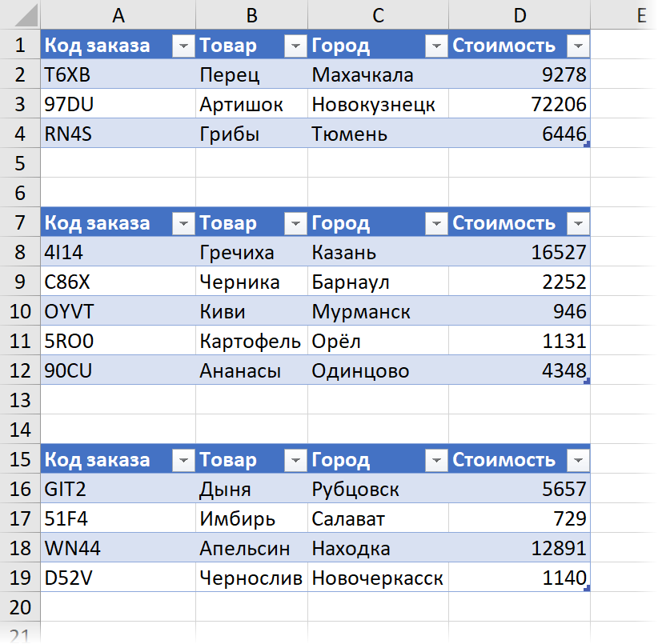Open Код заказа filter dropdown in row 7
The width and height of the screenshot is (658, 644).
click(183, 223)
